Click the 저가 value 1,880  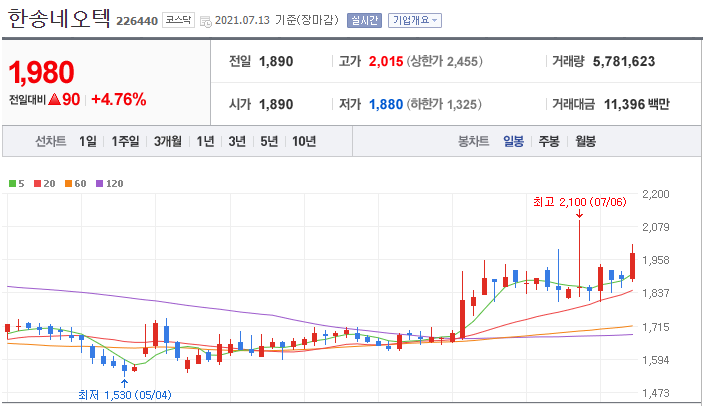[386, 104]
